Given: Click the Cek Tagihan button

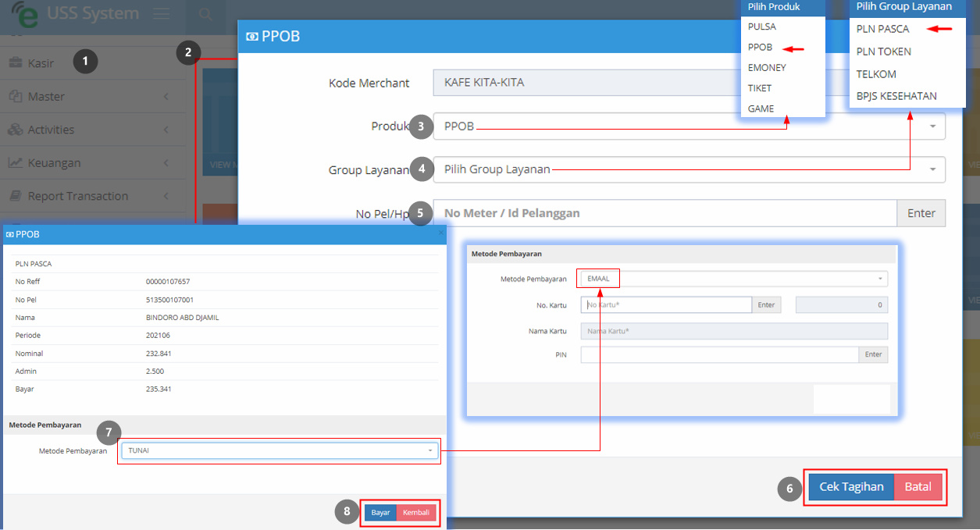Looking at the screenshot, I should (851, 486).
